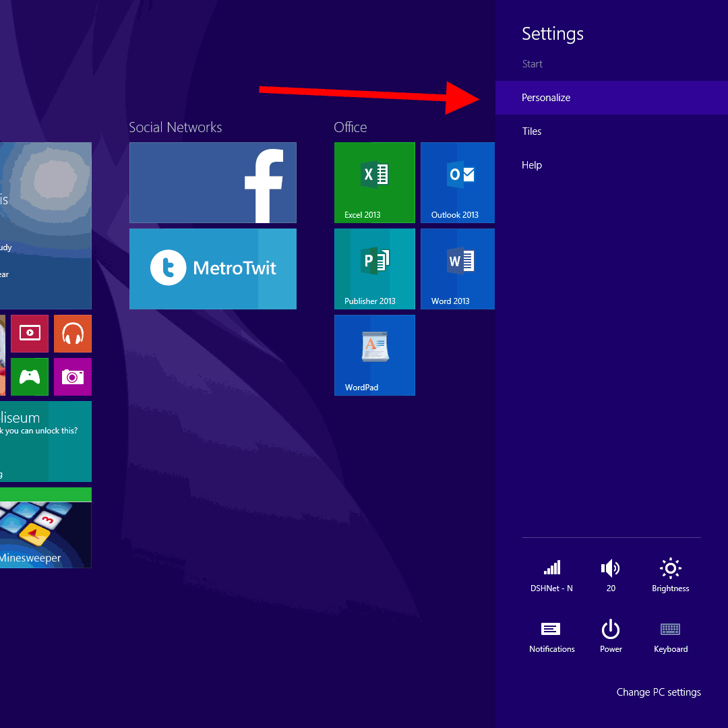Image resolution: width=728 pixels, height=728 pixels.
Task: Click the Change PC settings link
Action: (658, 692)
